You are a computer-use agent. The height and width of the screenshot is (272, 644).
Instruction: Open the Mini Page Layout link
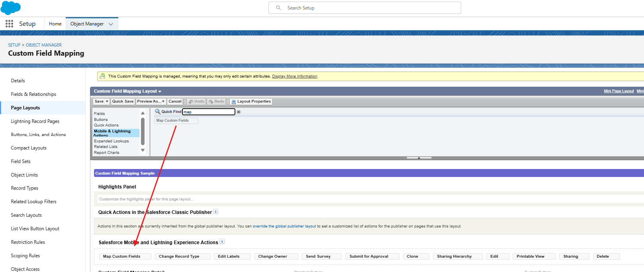[619, 91]
